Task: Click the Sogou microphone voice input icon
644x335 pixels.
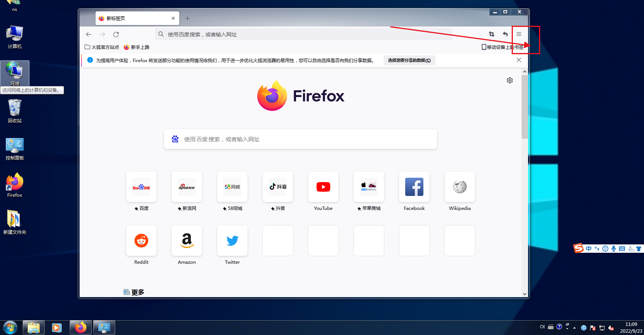Action: tap(614, 249)
